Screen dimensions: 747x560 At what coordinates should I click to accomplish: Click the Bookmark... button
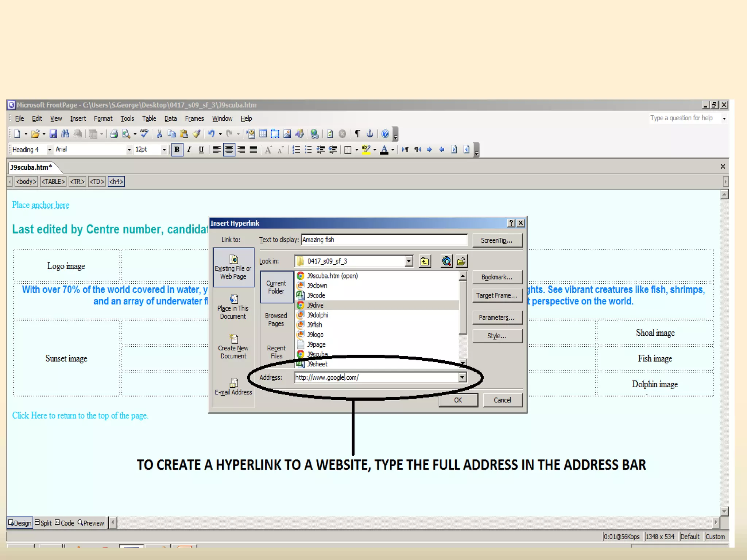click(x=497, y=277)
